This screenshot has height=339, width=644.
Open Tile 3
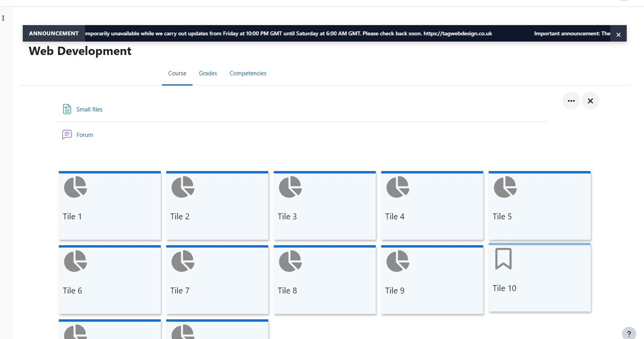[325, 206]
